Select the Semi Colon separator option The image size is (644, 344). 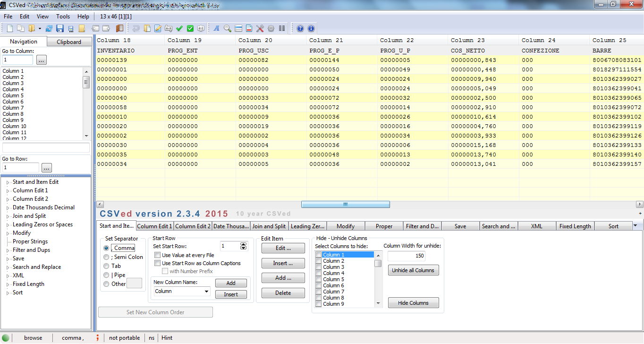[x=106, y=257]
